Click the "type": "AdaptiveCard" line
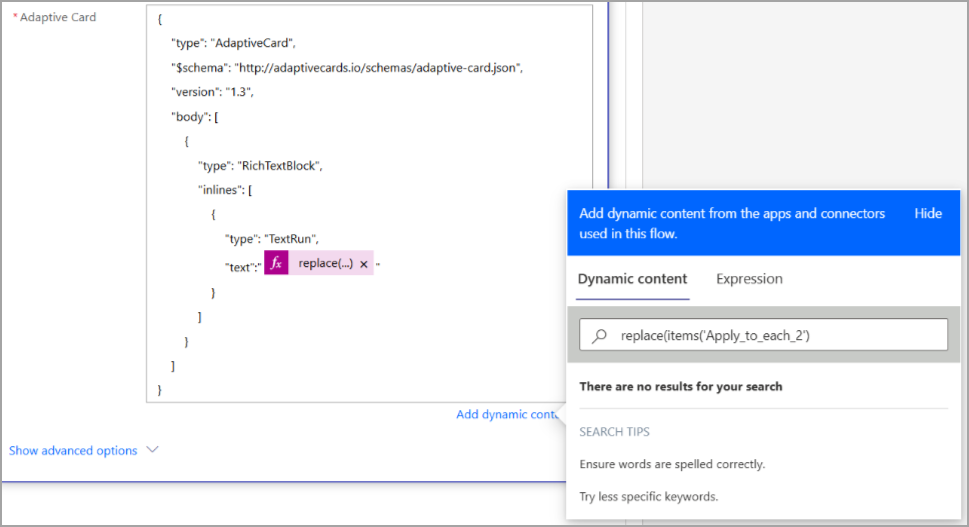Screen dimensions: 969x527 233,43
